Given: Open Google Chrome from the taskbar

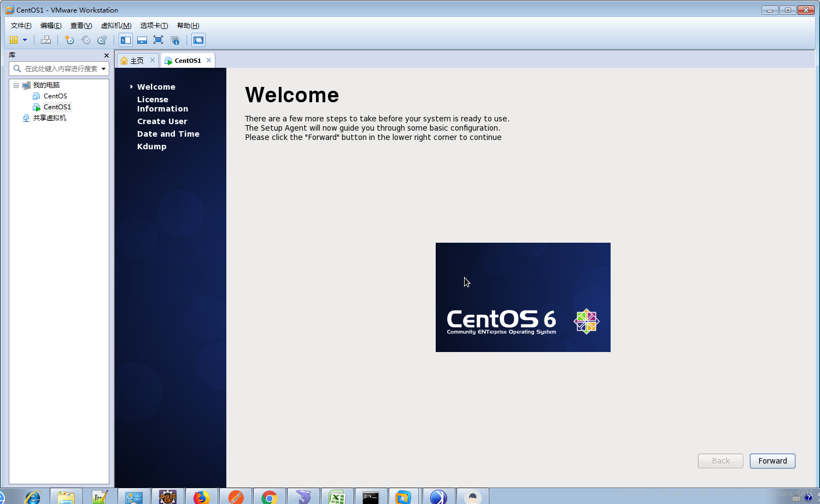Looking at the screenshot, I should (269, 497).
